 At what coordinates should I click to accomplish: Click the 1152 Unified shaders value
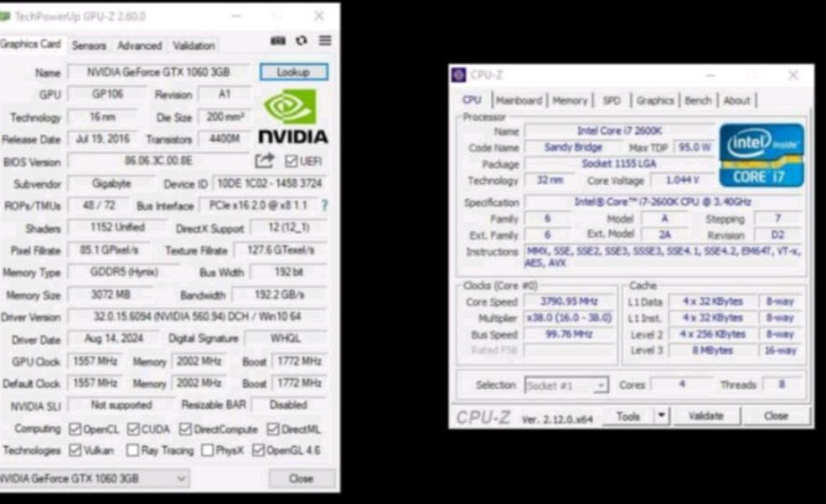click(x=117, y=227)
